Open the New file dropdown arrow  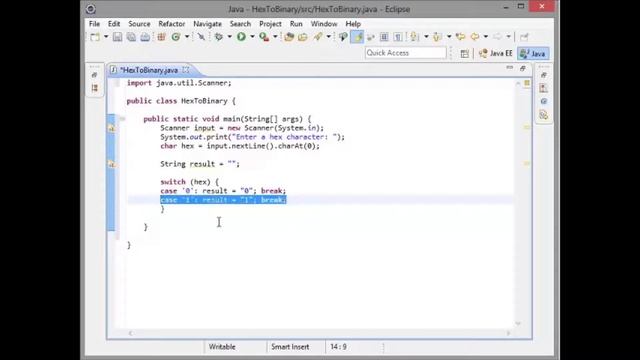point(106,37)
